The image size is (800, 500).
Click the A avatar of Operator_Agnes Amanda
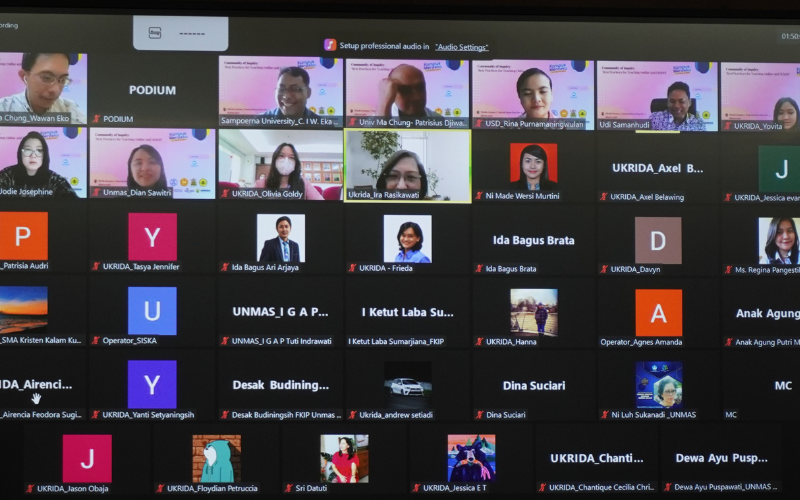point(658,313)
